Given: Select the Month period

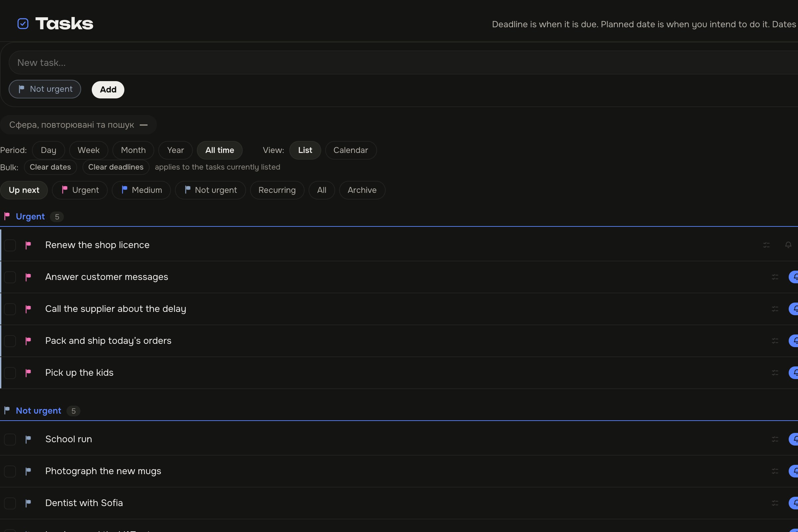Looking at the screenshot, I should (133, 150).
